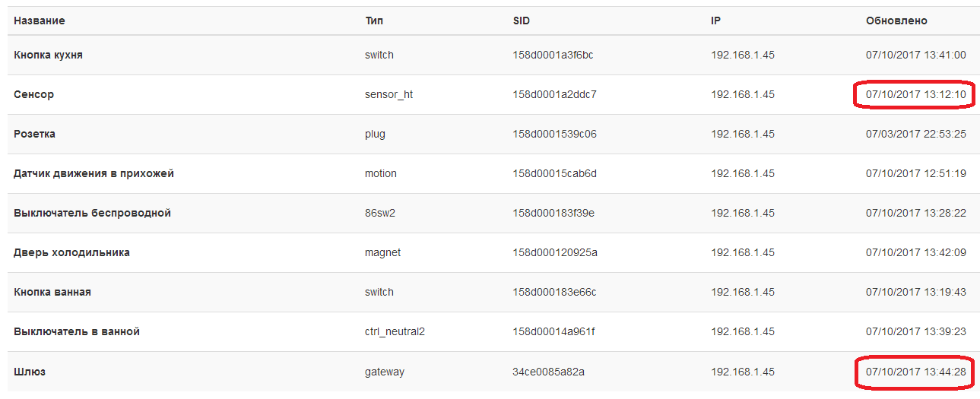This screenshot has height=399, width=980.
Task: Select Выключатель в ванной device
Action: [77, 331]
